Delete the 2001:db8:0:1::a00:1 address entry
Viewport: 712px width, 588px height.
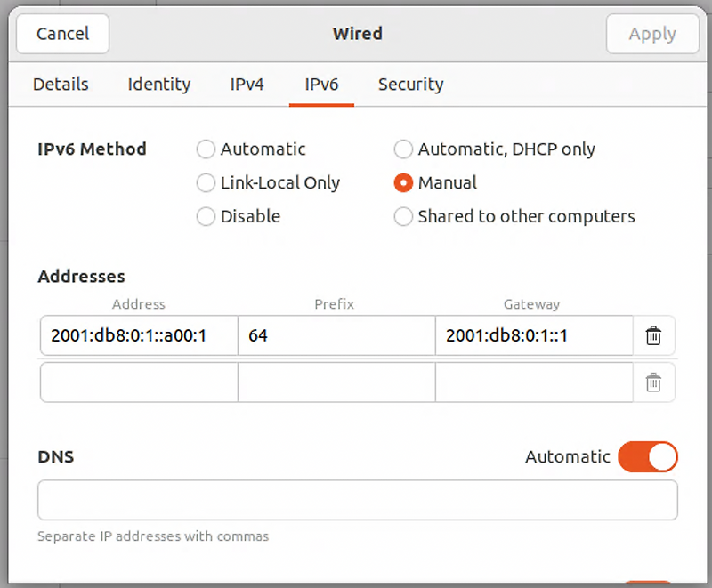pos(653,335)
